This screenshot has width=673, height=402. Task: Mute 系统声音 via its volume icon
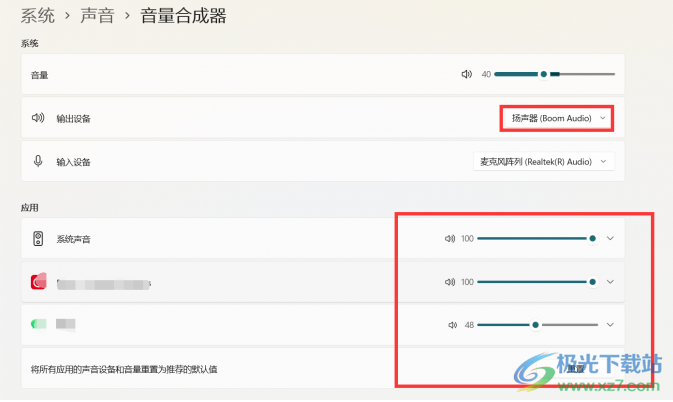[450, 239]
